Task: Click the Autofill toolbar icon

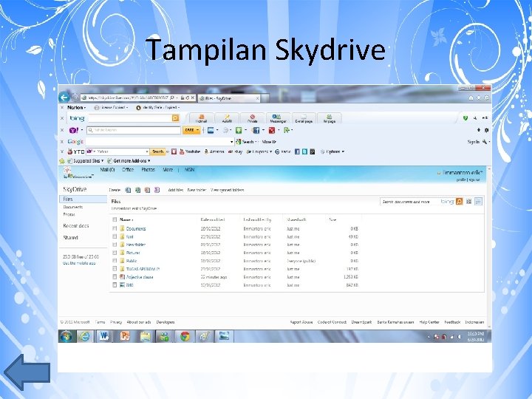Action: (227, 118)
